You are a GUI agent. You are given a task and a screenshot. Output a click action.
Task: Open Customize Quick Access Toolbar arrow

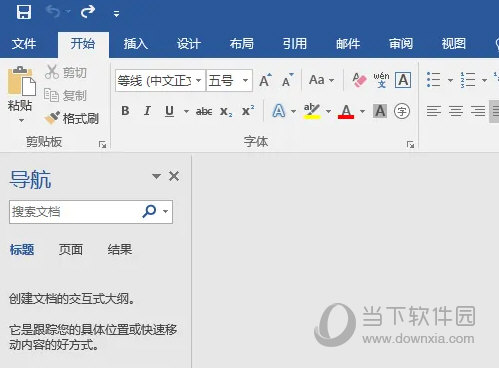pyautogui.click(x=116, y=14)
